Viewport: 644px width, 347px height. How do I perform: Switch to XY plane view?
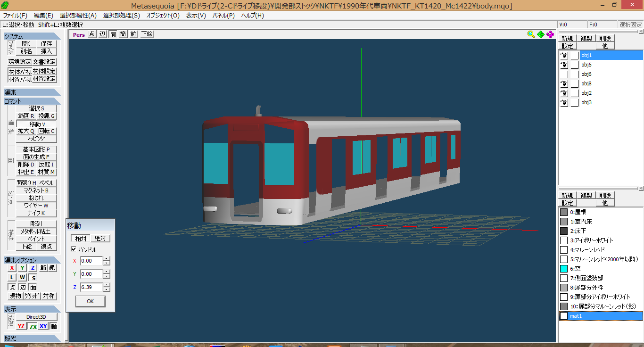[43, 326]
